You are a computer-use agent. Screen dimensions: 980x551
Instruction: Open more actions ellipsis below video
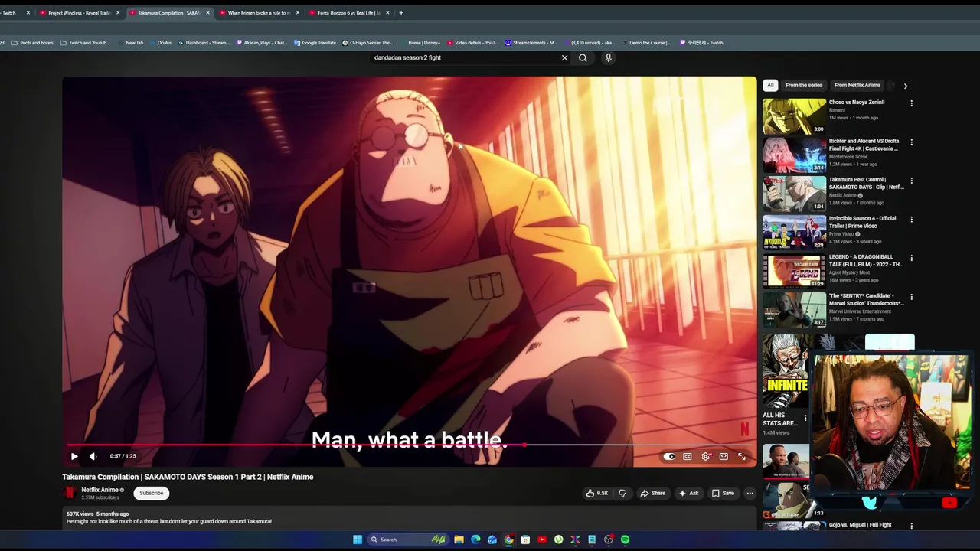pos(750,493)
